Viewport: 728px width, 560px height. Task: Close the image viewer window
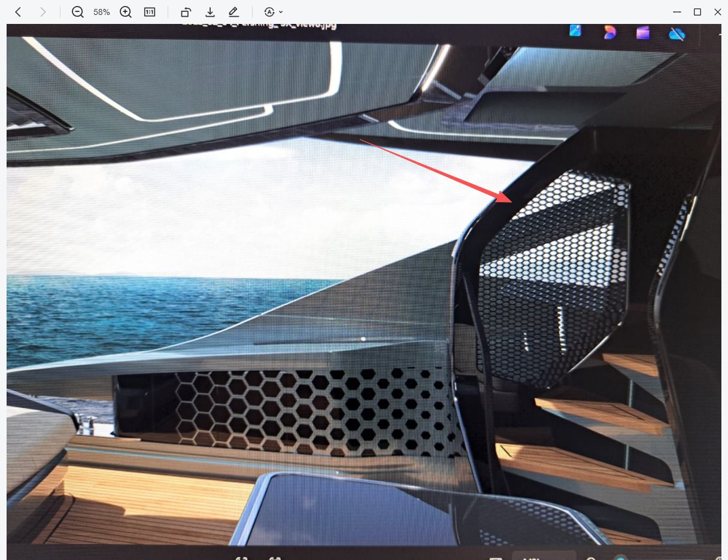tap(718, 12)
